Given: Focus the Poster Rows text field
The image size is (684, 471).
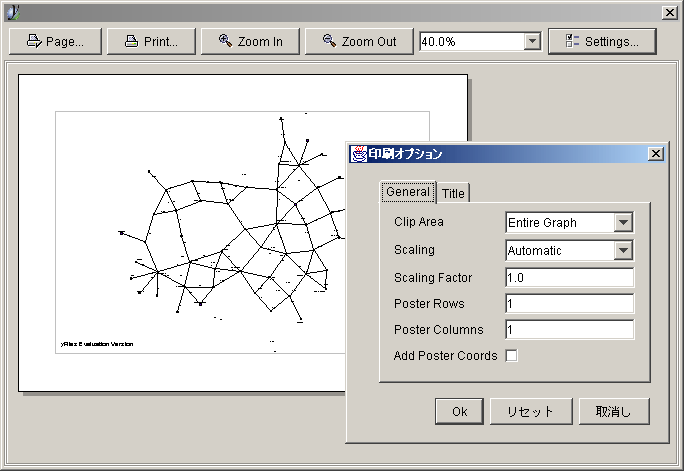Looking at the screenshot, I should pos(569,303).
